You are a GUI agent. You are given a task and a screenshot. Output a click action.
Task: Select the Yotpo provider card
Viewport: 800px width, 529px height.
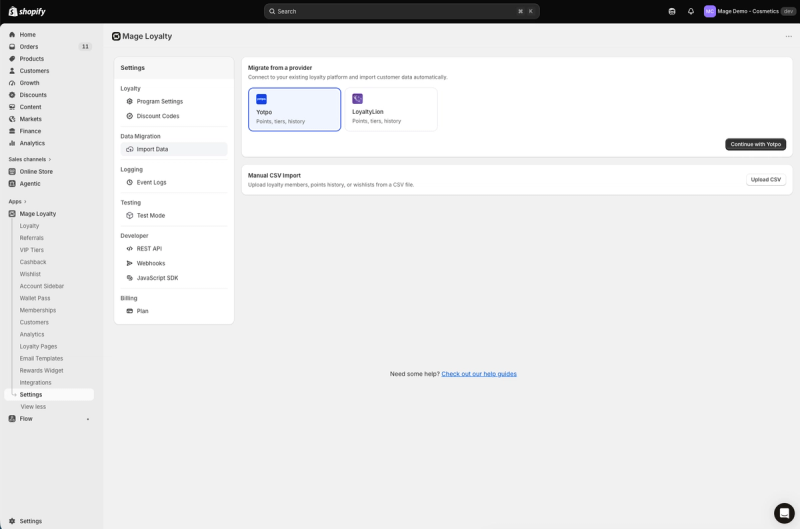(294, 110)
